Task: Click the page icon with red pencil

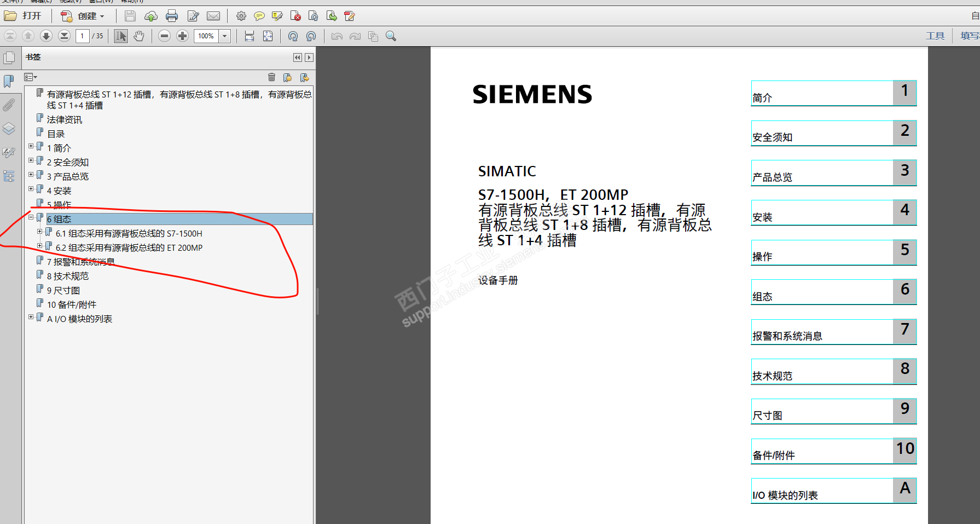Action: coord(350,16)
